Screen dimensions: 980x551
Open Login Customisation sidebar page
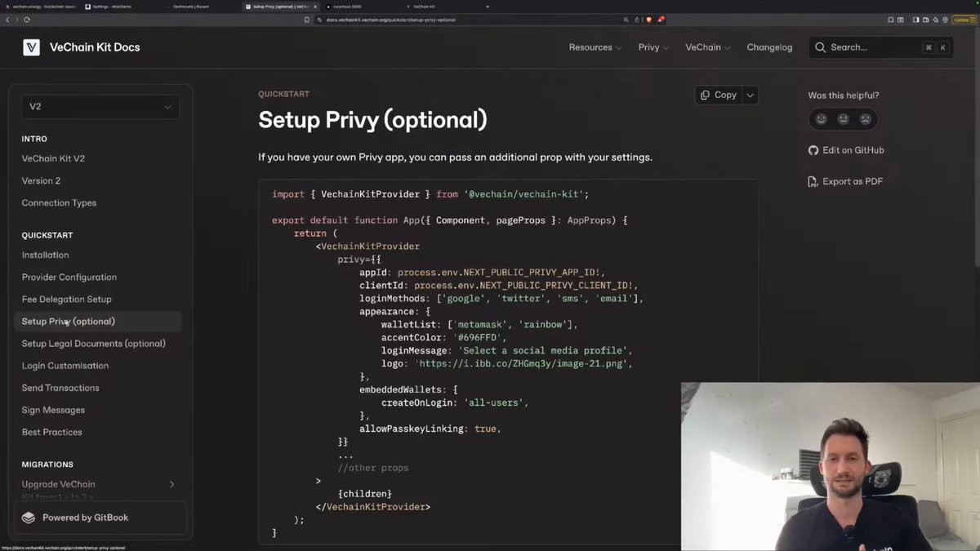tap(65, 365)
